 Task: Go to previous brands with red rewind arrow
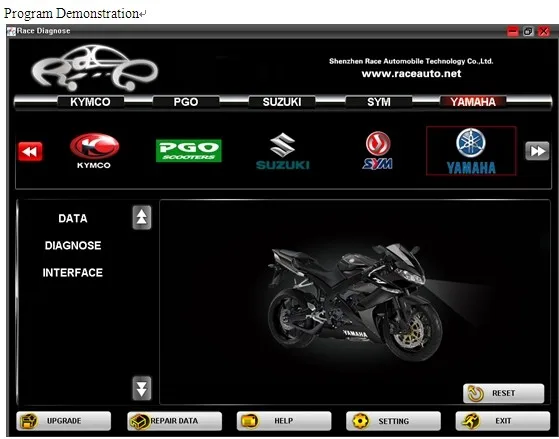pos(30,152)
